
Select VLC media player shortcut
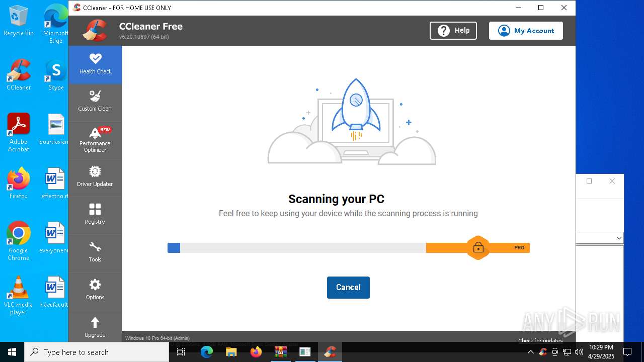pos(19,296)
